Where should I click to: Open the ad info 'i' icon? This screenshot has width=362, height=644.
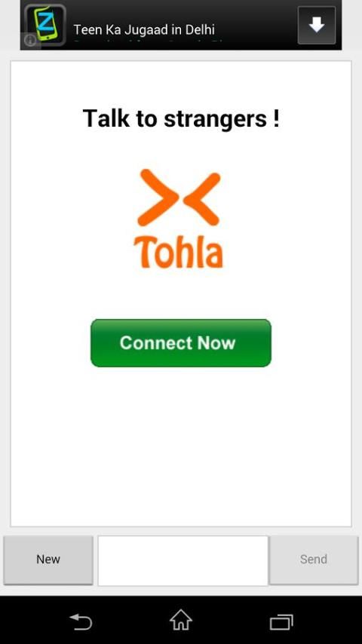[30, 40]
